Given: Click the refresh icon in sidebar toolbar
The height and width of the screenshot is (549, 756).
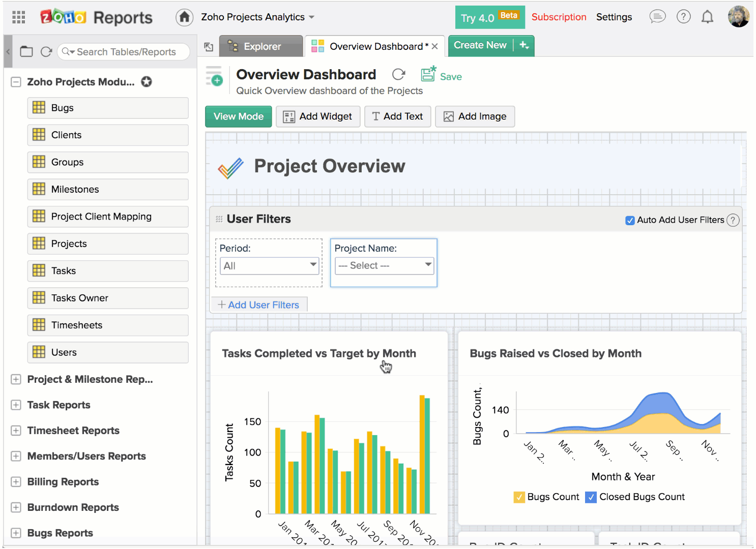Looking at the screenshot, I should [46, 52].
